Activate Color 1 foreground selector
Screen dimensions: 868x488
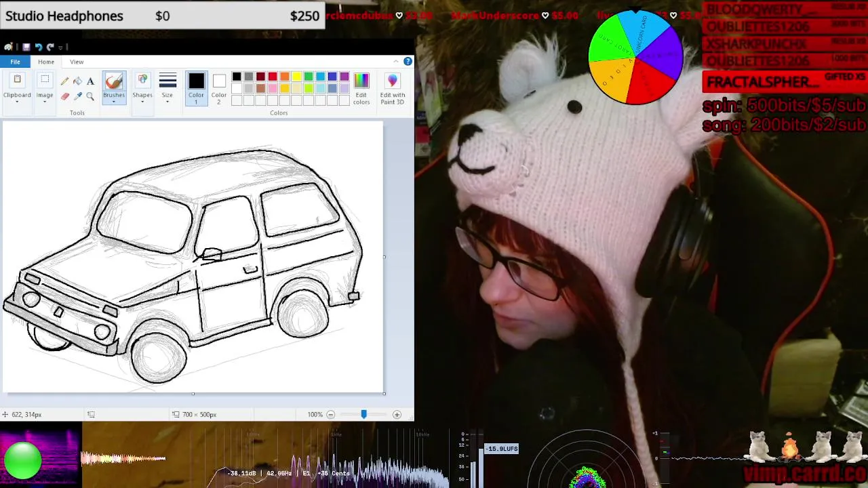[196, 88]
